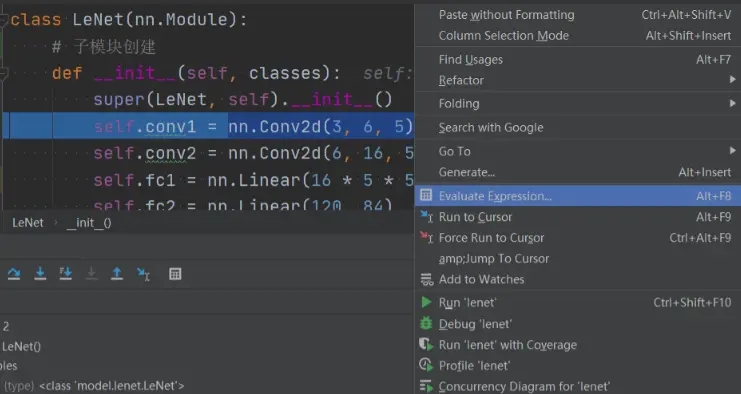Screen dimensions: 741x394
Task: Click LeNet in the breadcrumb bar
Action: [x=27, y=223]
